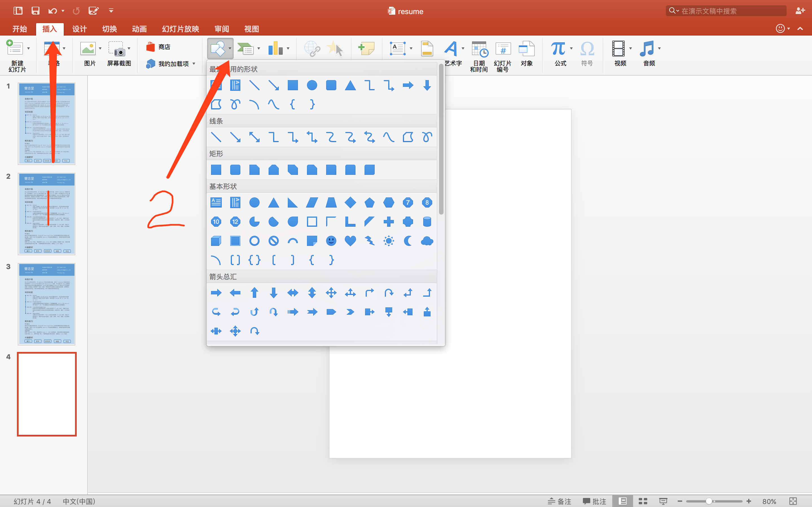Select slide 2 thumbnail
812x507 pixels.
point(47,213)
